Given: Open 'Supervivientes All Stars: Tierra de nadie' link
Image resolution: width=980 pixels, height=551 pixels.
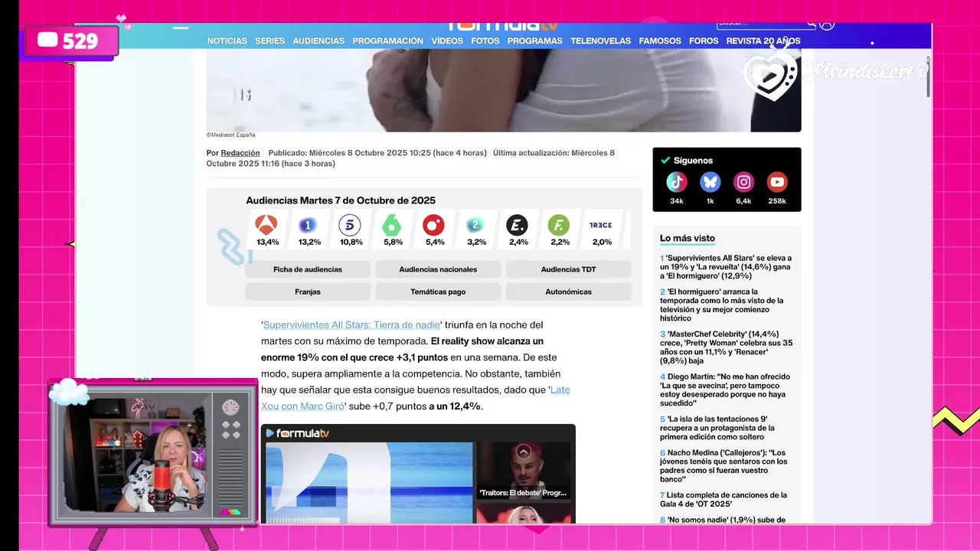Looking at the screenshot, I should tap(352, 325).
